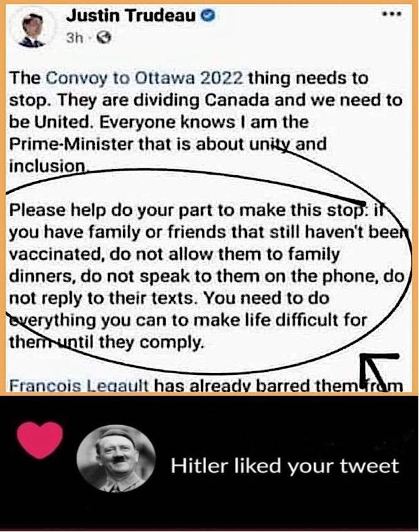Click the hand-drawn black arrow annotation
Screen dimensions: 419x532
click(378, 369)
